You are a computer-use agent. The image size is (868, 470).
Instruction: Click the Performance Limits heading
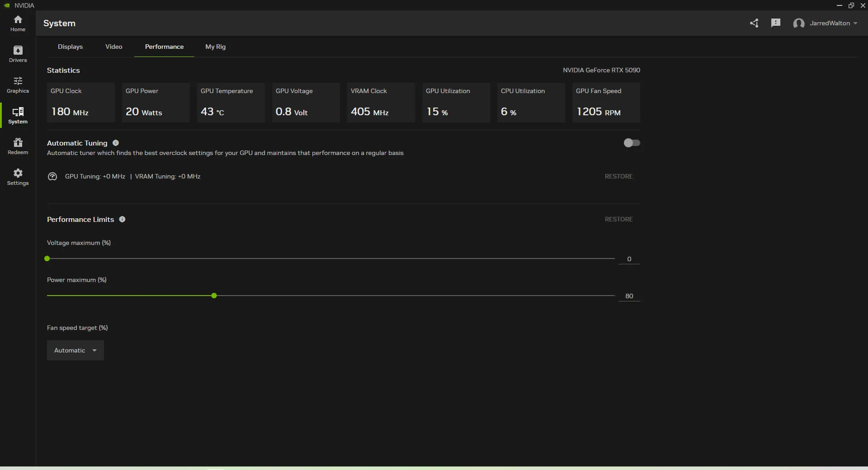point(80,219)
